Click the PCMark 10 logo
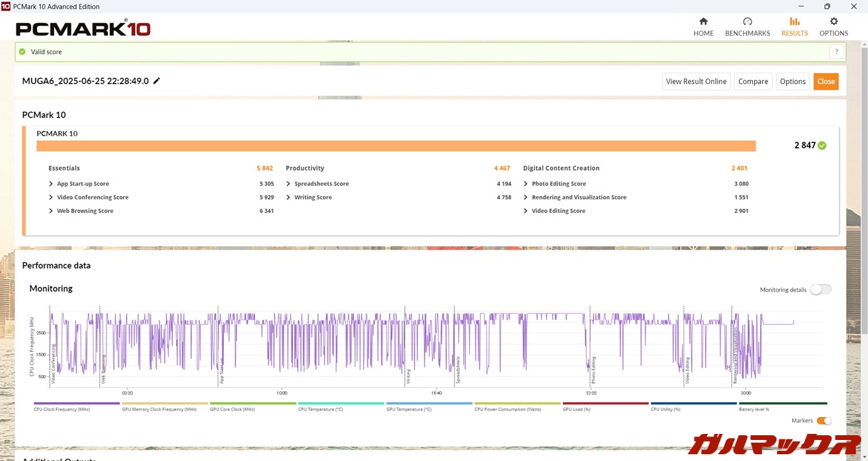This screenshot has height=461, width=868. click(x=83, y=28)
